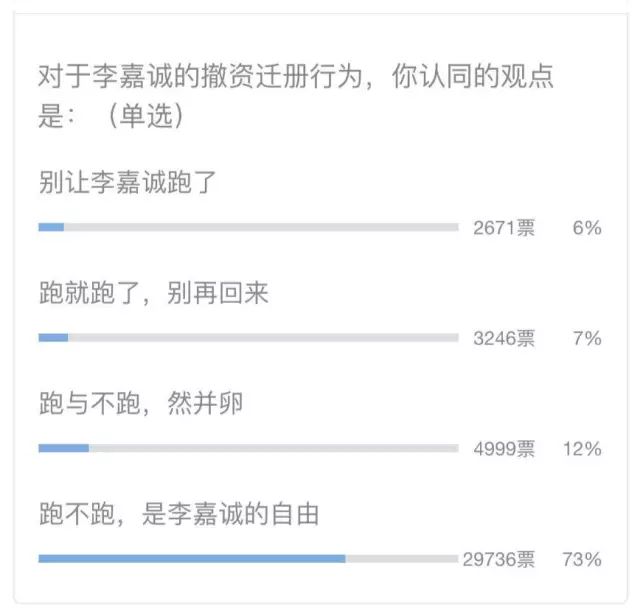Click the 6% percentage label
Viewport: 640px width, 616px height.
(x=587, y=228)
